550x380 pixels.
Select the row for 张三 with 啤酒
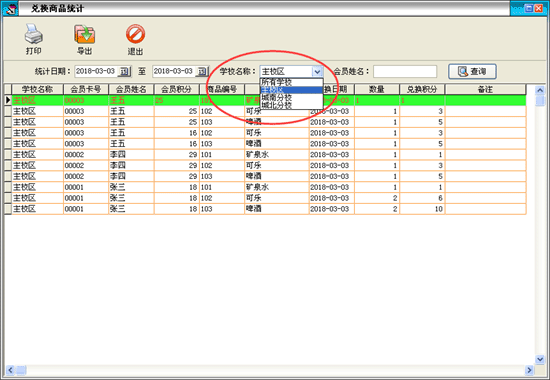[x=265, y=209]
